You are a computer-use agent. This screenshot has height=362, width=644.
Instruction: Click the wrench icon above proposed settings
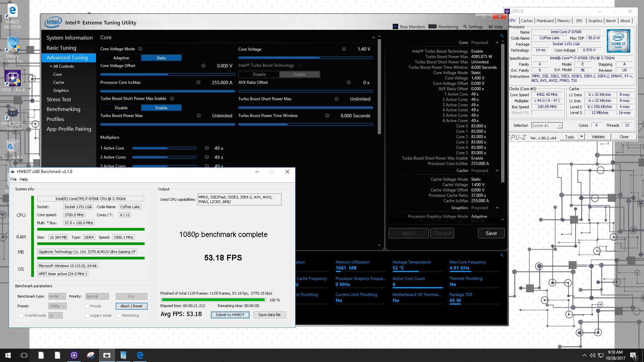coord(502,36)
